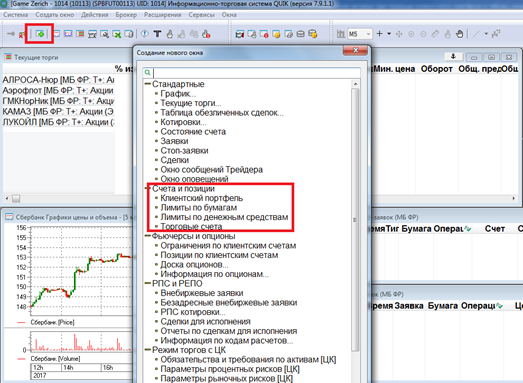
Task: Select Торговые счета entry
Action: (191, 227)
